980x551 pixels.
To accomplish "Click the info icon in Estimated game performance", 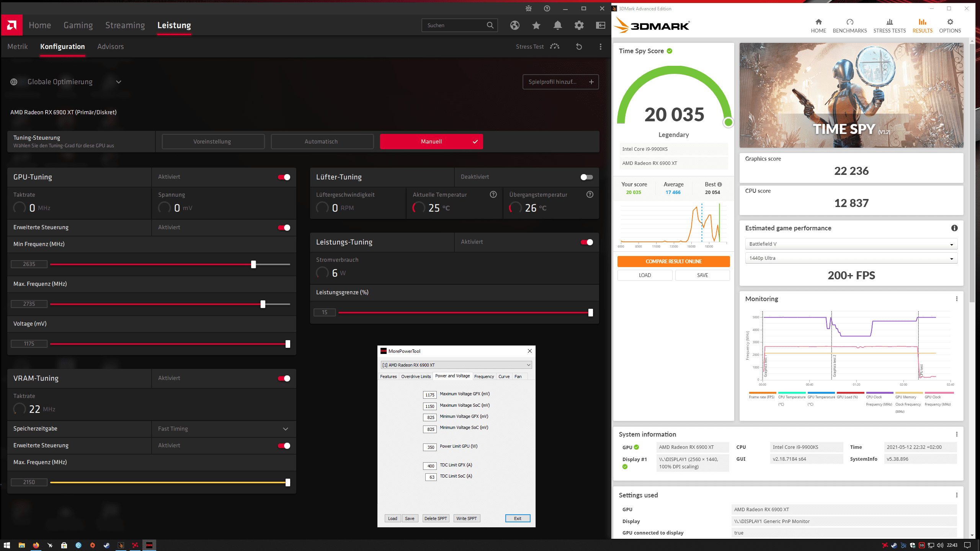I will click(954, 228).
